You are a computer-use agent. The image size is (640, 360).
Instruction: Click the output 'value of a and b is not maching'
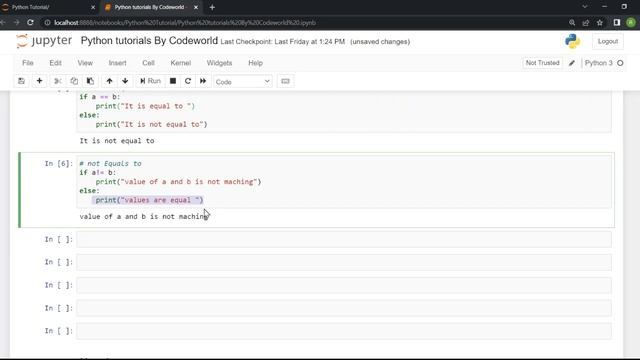pyautogui.click(x=144, y=217)
